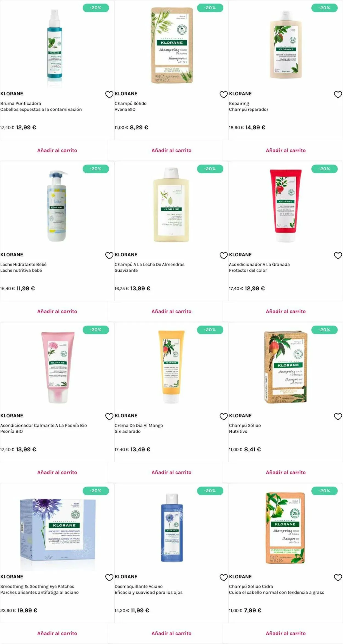This screenshot has height=644, width=343.
Task: Add Repairing Champú reparador to wishlist heart
Action: [338, 95]
